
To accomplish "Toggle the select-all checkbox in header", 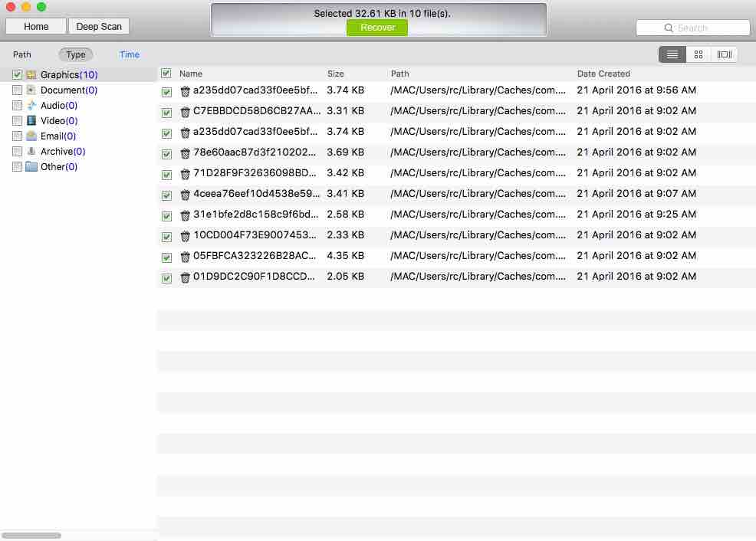I will pyautogui.click(x=166, y=74).
